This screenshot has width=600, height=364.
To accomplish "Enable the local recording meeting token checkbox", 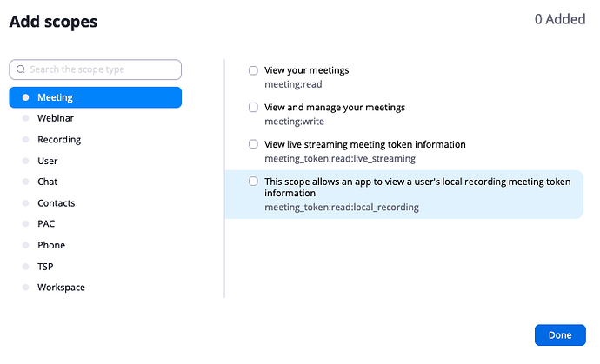I will pos(253,182).
